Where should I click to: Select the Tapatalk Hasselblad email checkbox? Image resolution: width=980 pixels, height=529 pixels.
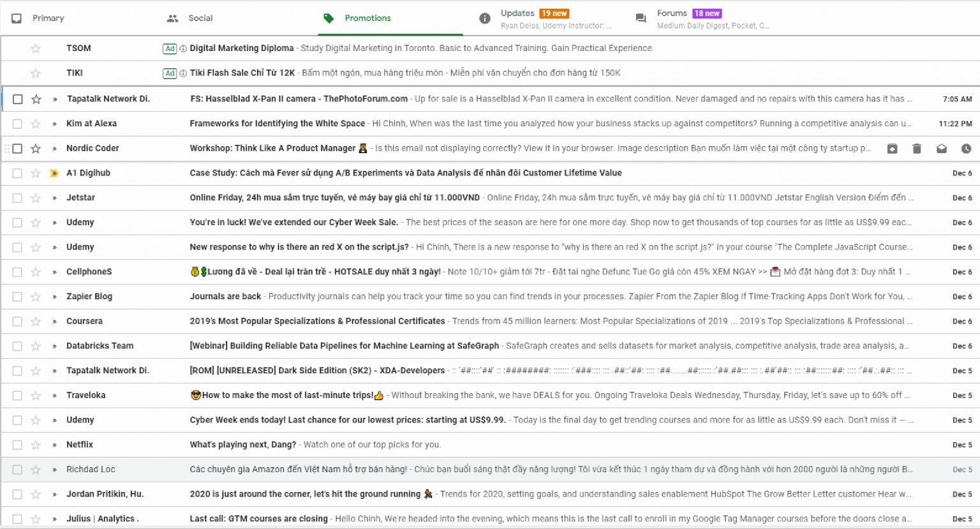tap(17, 99)
